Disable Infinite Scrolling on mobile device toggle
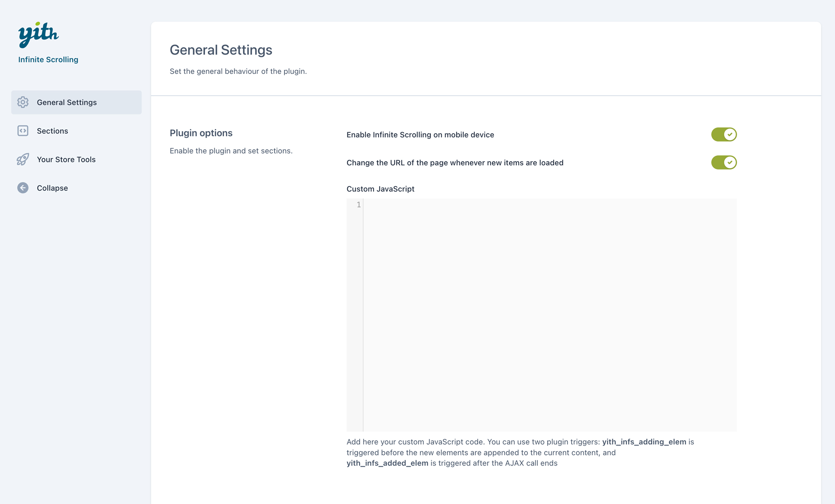This screenshot has width=835, height=504. coord(724,134)
